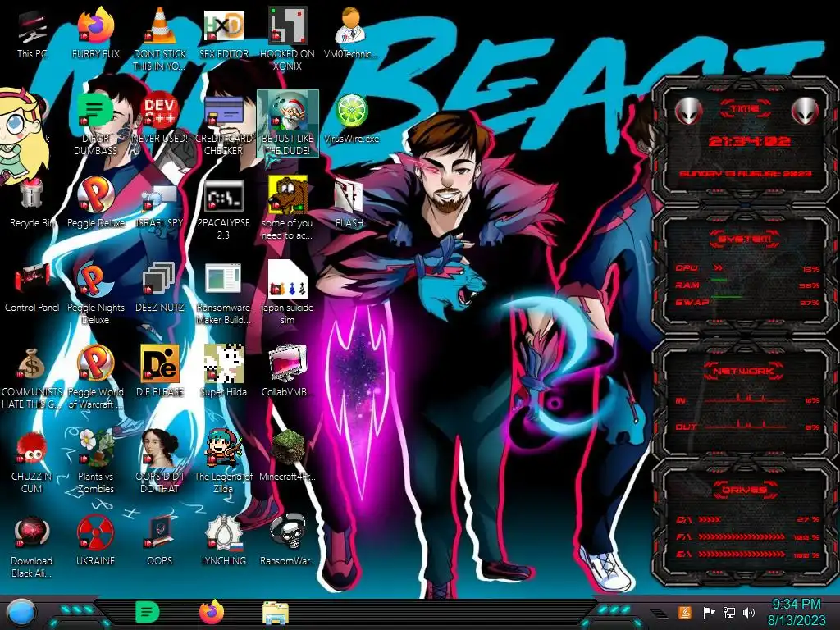Viewport: 840px width, 630px height.
Task: Open the UKRAINE radiation symbol icon
Action: coord(95,541)
